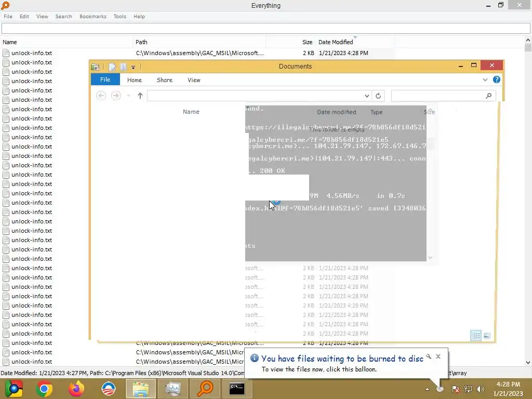The image size is (532, 399).
Task: Open Customize Quick Access Toolbar dropdown
Action: tap(134, 67)
